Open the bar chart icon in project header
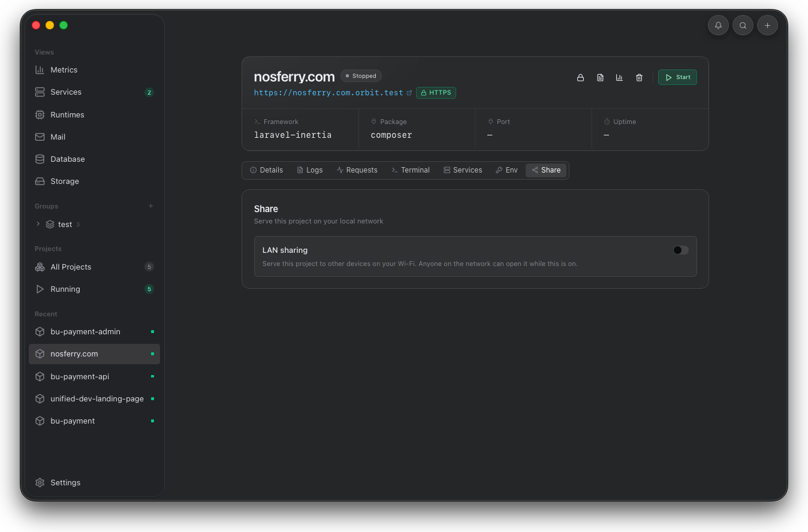The image size is (808, 532). click(619, 77)
